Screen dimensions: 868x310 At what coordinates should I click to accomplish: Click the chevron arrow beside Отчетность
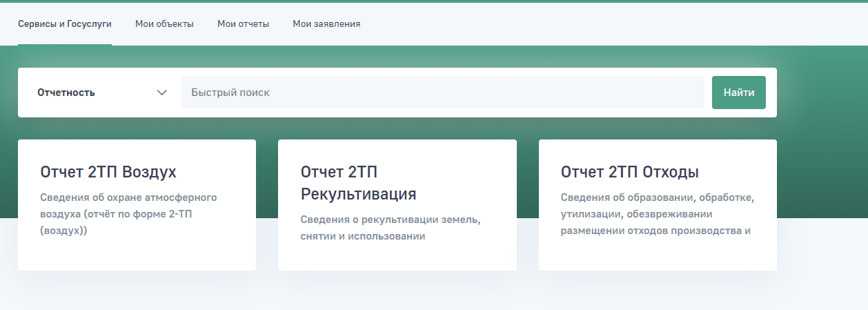[x=162, y=93]
